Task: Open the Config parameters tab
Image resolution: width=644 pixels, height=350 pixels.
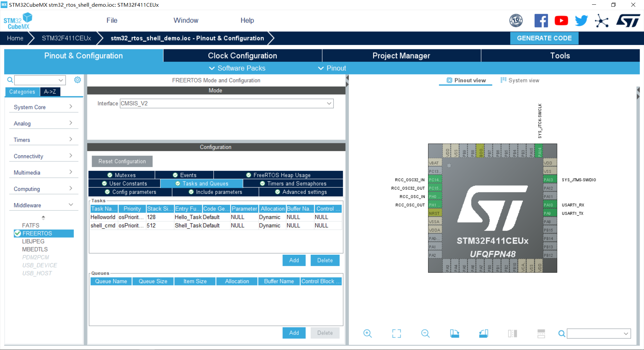Action: pos(130,192)
